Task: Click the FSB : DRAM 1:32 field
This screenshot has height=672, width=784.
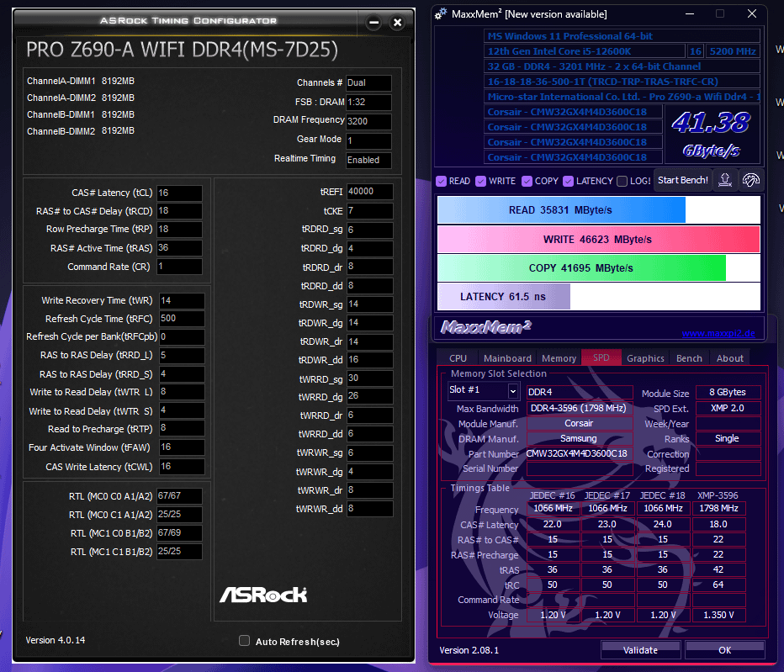Action: tap(368, 102)
